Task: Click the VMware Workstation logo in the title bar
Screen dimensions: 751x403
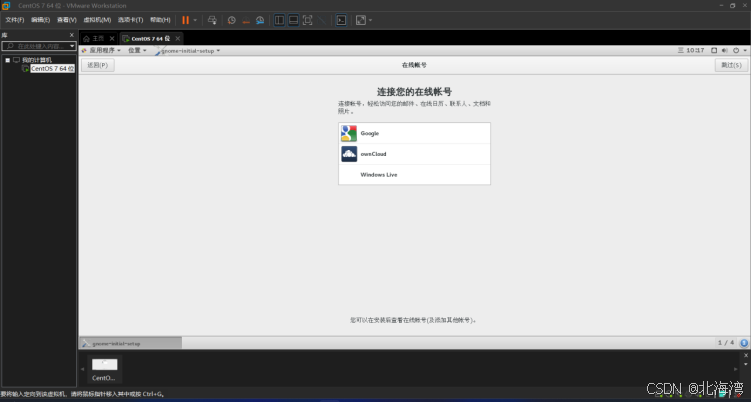Action: pos(6,6)
